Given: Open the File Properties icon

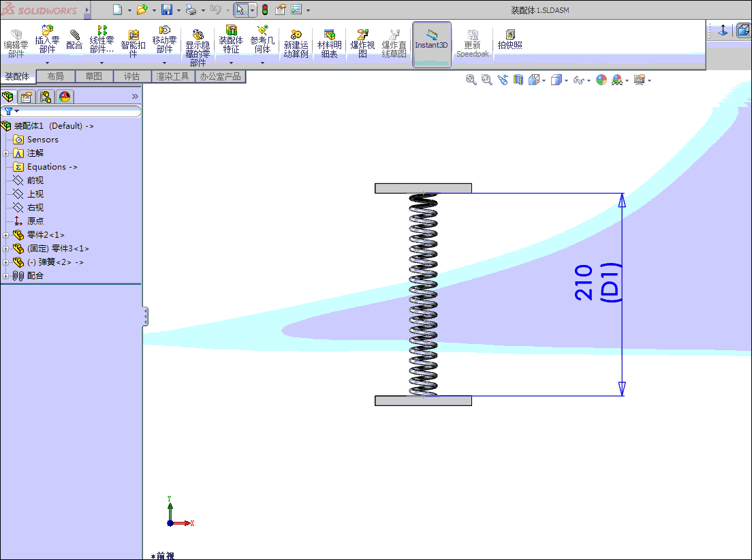Looking at the screenshot, I should pyautogui.click(x=281, y=10).
